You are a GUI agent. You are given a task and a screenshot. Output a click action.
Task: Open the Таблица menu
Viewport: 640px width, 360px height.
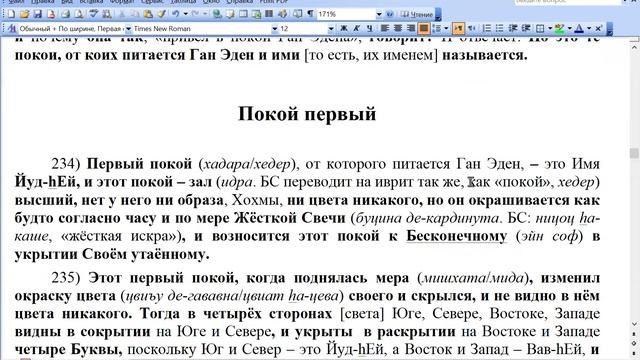click(183, 2)
